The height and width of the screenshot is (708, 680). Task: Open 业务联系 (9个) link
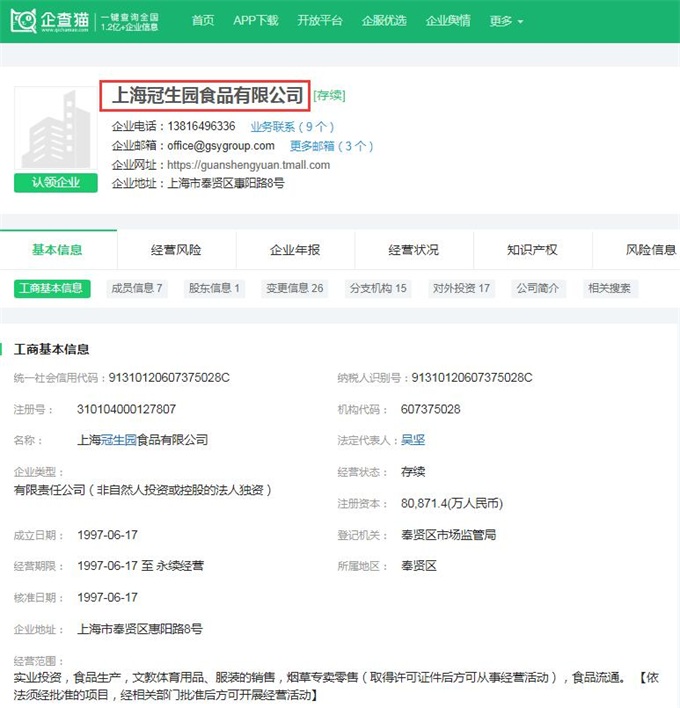292,126
